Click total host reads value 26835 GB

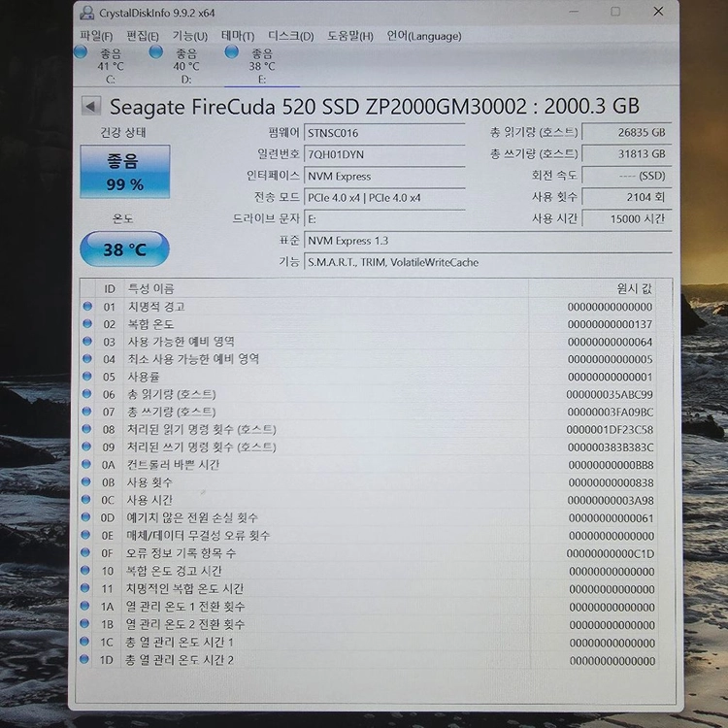click(x=626, y=132)
